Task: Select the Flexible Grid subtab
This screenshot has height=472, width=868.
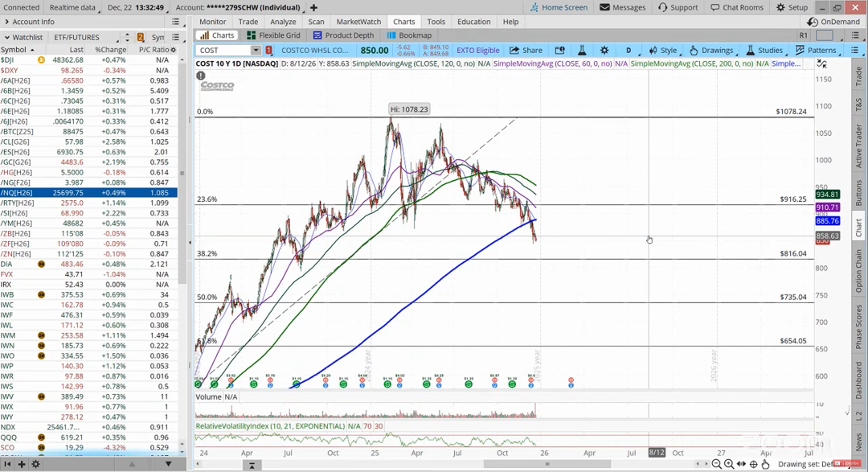Action: point(274,35)
